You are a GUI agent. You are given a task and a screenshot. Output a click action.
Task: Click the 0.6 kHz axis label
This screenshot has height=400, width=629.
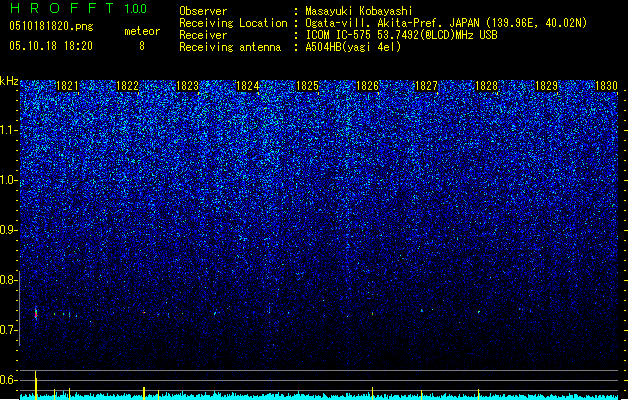[8, 380]
